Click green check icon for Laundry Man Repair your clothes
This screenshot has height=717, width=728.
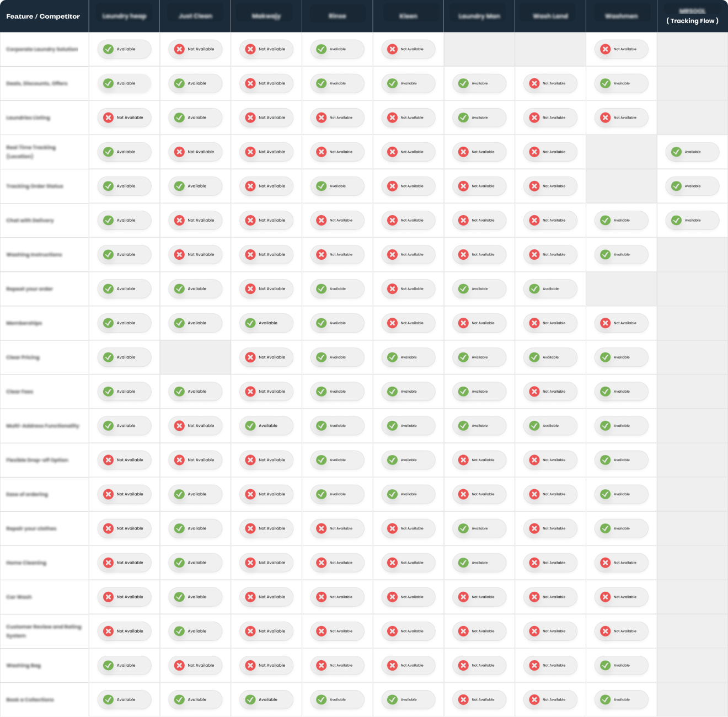(x=464, y=528)
